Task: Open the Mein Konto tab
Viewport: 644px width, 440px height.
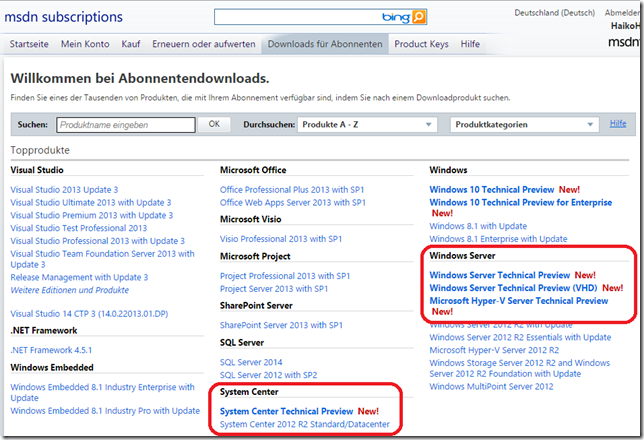Action: pos(85,44)
